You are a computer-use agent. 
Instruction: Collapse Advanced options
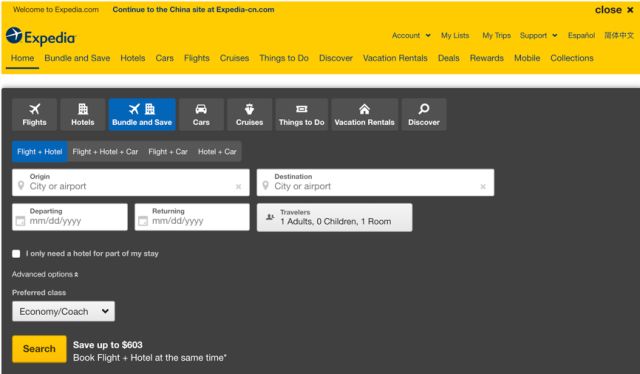[x=45, y=274]
